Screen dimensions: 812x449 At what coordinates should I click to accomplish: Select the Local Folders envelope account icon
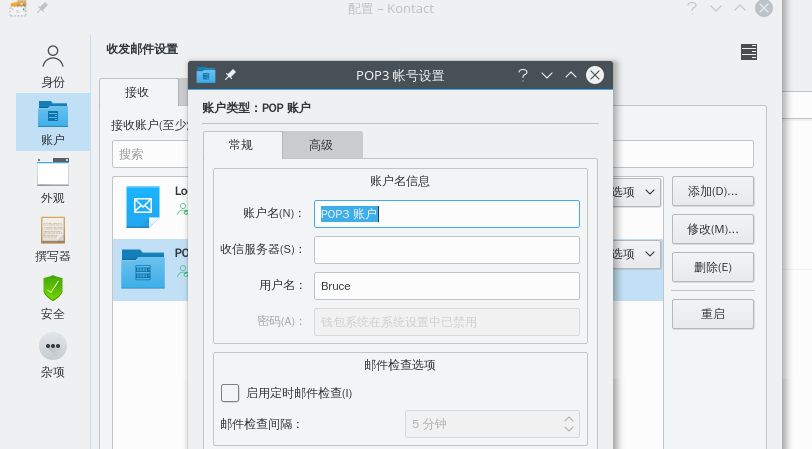142,207
